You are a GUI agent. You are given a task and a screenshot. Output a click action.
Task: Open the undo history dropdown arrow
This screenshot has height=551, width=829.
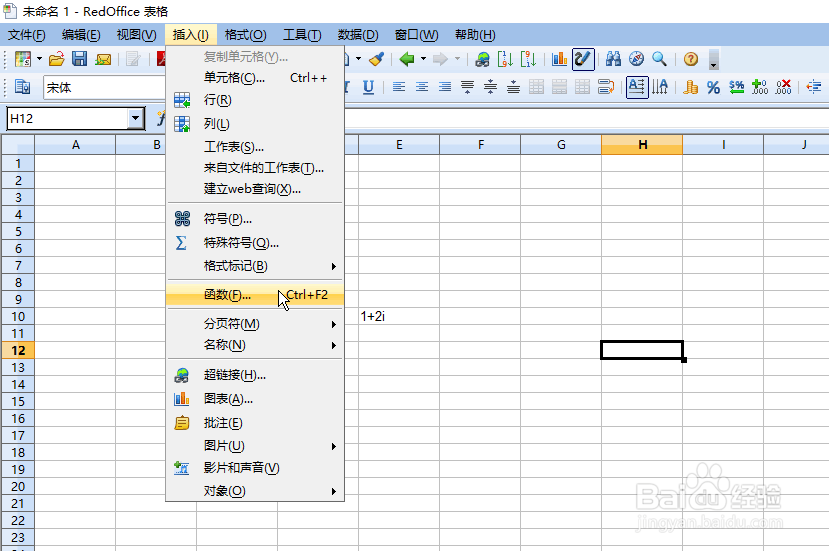(423, 59)
